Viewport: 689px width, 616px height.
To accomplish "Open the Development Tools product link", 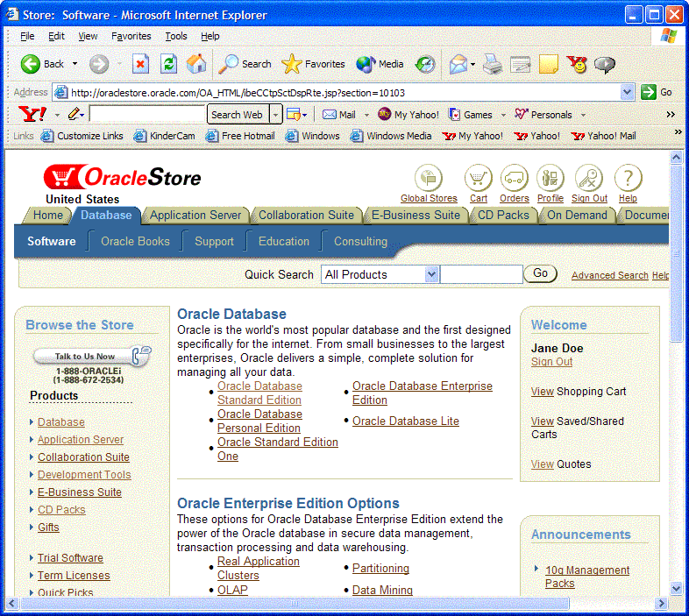I will pos(84,475).
